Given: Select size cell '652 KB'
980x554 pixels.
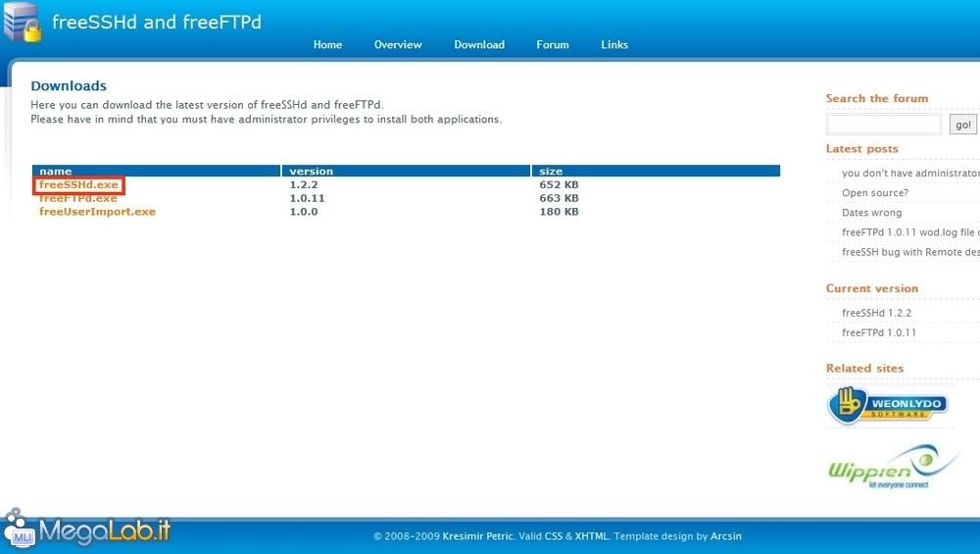Looking at the screenshot, I should click(x=559, y=185).
